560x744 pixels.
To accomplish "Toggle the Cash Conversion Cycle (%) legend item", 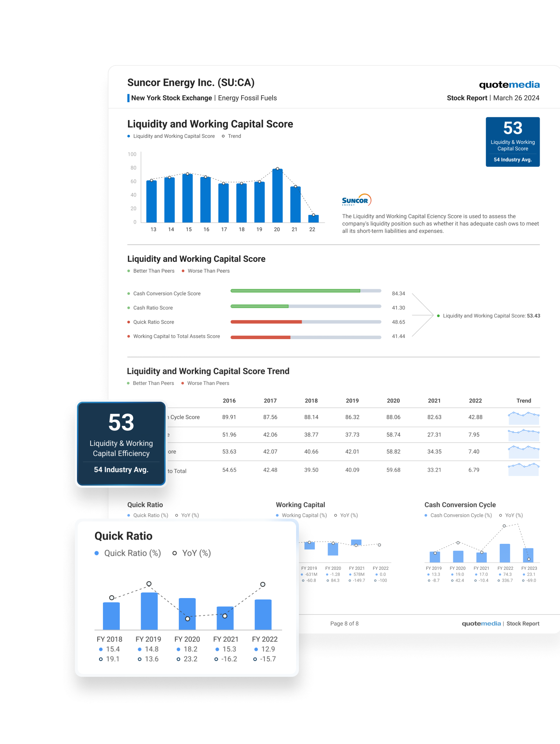I will tap(458, 515).
